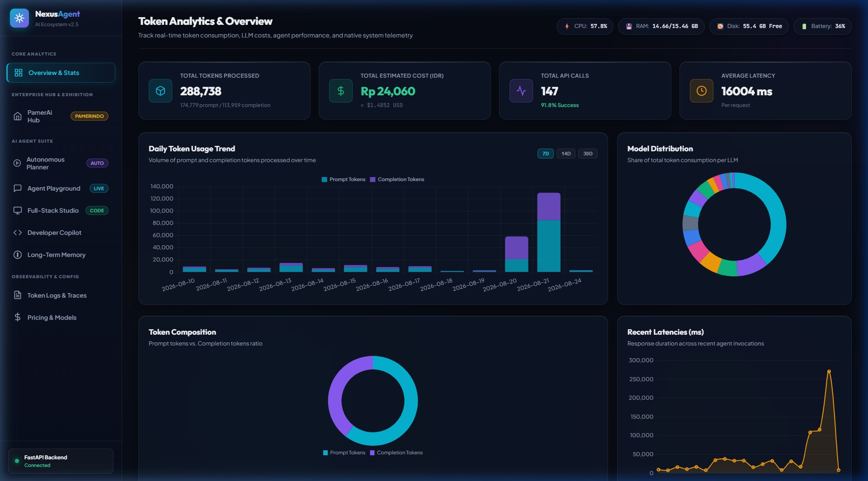Click the Battery icon in header
The height and width of the screenshot is (481, 868).
coord(804,26)
